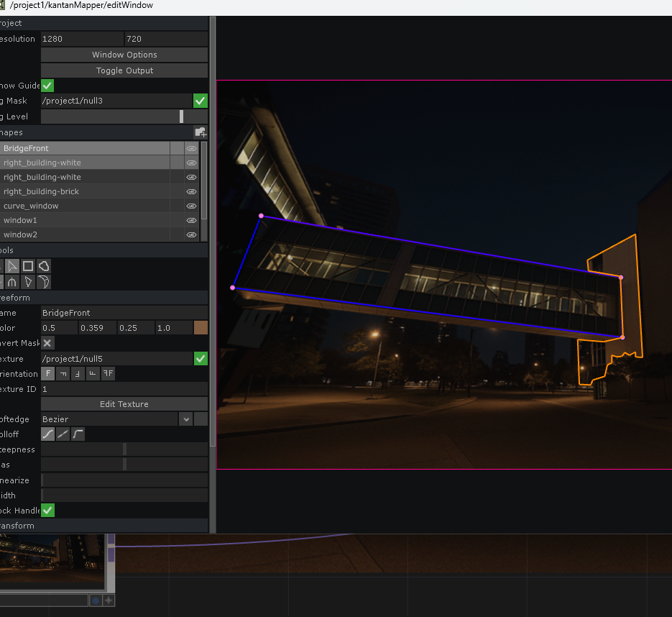The width and height of the screenshot is (672, 617).
Task: Activate the rectangle shape tool
Action: pos(27,266)
